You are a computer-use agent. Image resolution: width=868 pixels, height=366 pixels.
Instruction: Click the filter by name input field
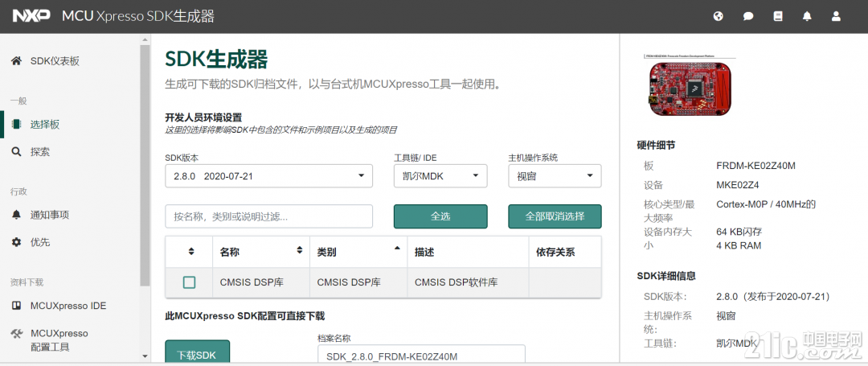pos(268,216)
